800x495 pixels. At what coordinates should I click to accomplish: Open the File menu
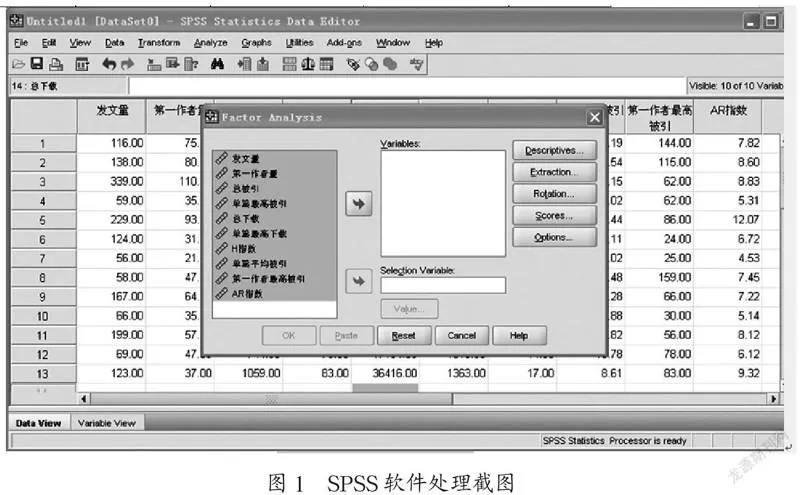[x=21, y=43]
